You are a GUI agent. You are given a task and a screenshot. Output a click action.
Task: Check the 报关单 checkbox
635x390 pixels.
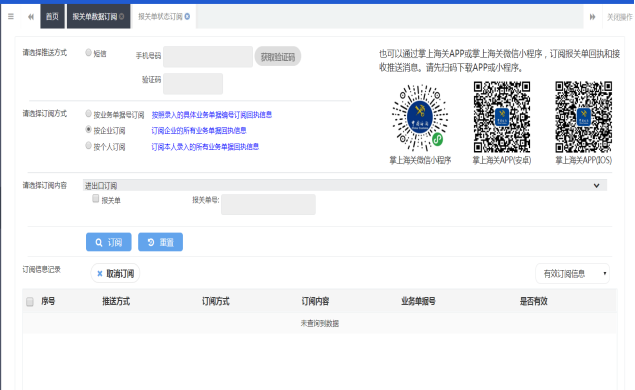(96, 198)
